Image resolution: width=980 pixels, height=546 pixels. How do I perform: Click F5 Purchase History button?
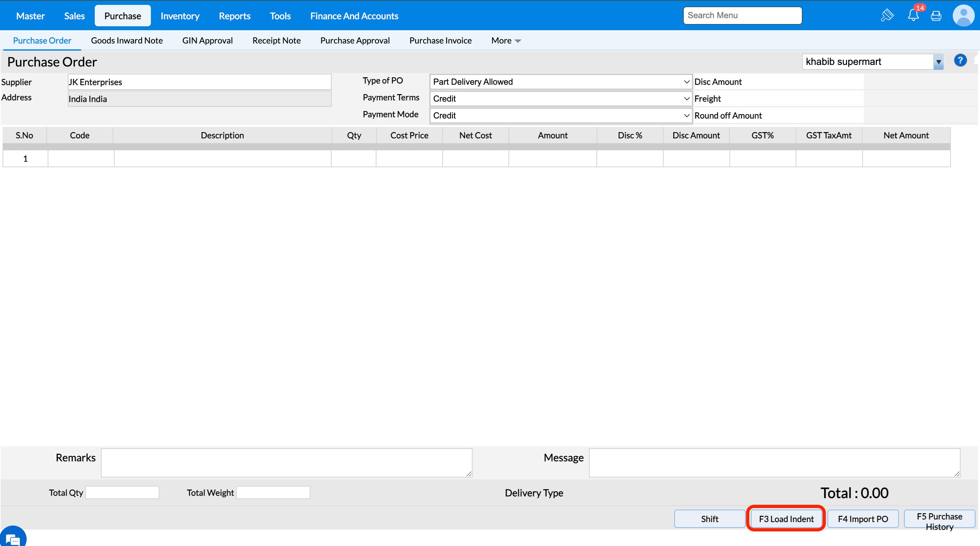click(939, 521)
